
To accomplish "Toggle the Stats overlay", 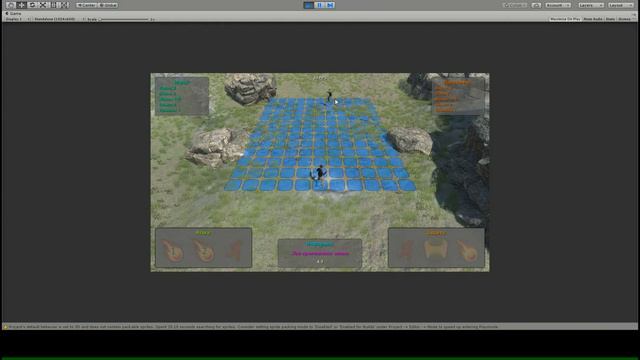I will (x=610, y=19).
